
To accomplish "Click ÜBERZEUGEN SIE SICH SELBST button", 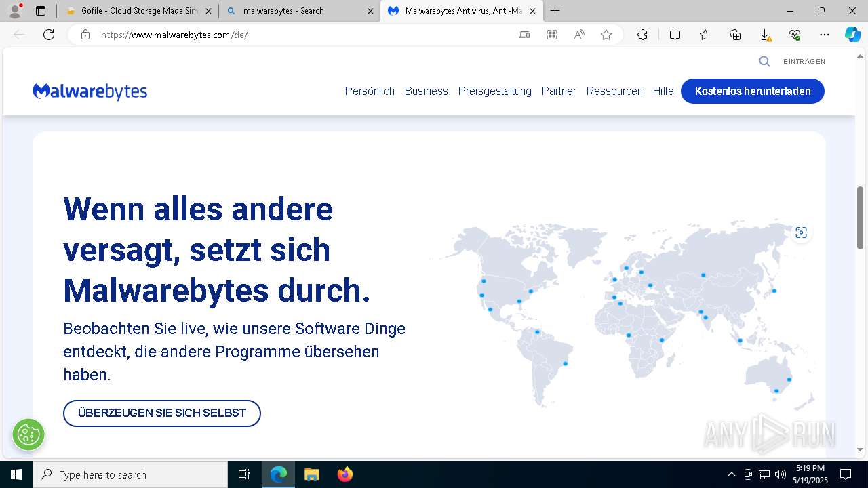I will [x=162, y=413].
